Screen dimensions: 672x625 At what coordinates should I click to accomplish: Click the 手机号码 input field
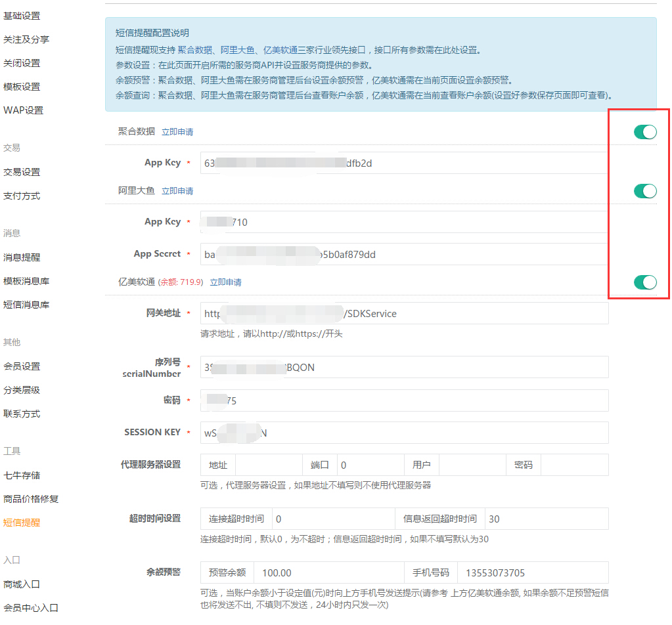(532, 573)
